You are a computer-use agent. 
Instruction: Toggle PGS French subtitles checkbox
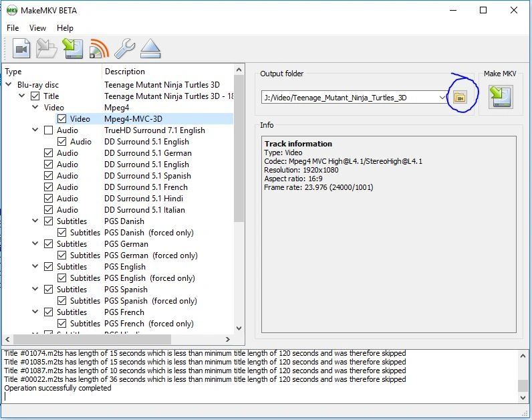(x=49, y=312)
